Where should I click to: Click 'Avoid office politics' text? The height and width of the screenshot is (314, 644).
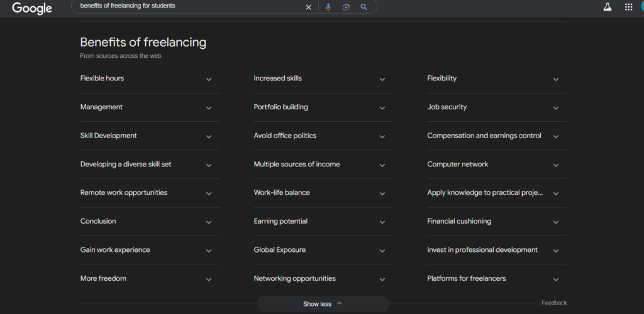click(285, 136)
